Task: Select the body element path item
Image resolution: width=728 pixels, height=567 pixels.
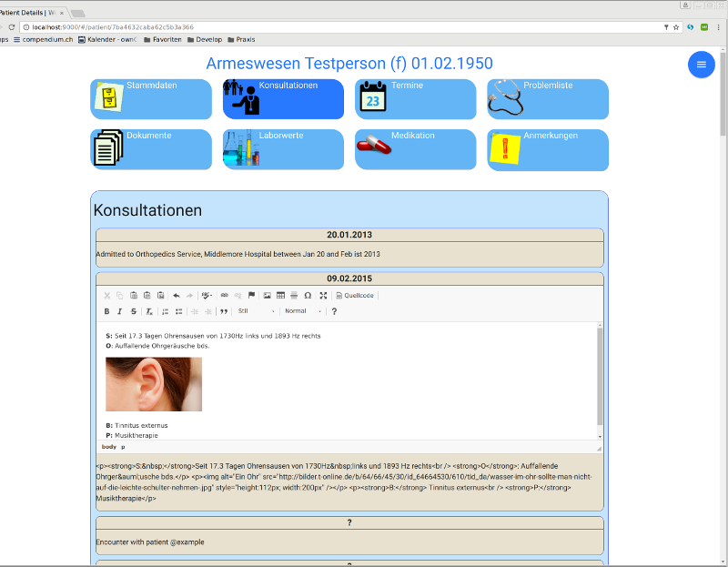Action: 109,447
